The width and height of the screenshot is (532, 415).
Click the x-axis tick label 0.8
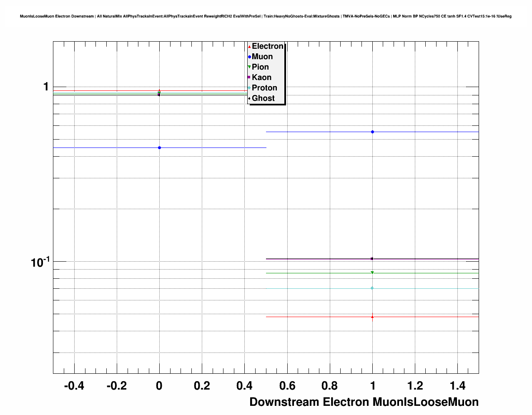click(x=330, y=386)
